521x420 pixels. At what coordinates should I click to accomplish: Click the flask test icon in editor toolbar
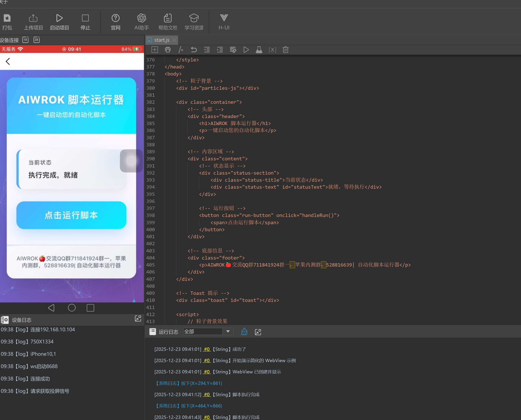[259, 50]
